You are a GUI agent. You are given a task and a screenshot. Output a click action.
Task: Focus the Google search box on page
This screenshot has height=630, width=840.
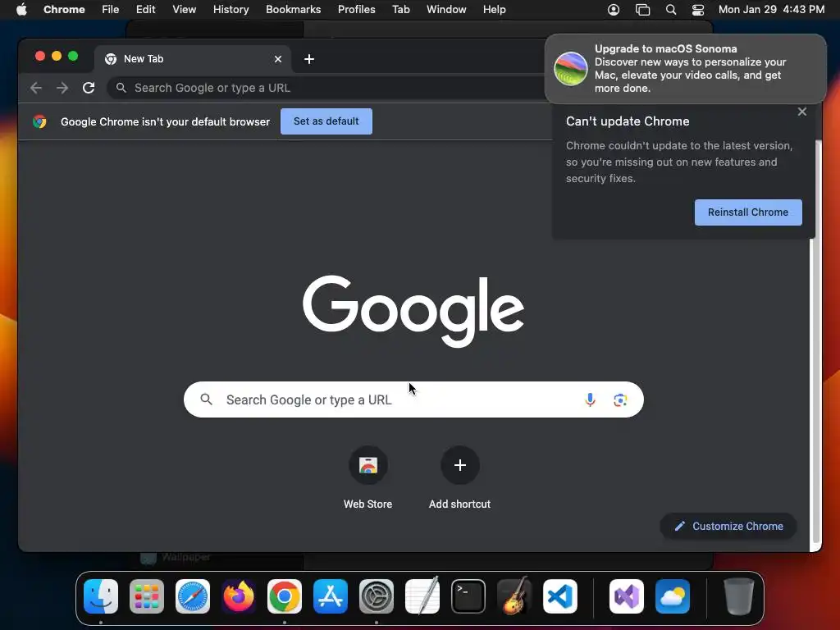(x=413, y=399)
